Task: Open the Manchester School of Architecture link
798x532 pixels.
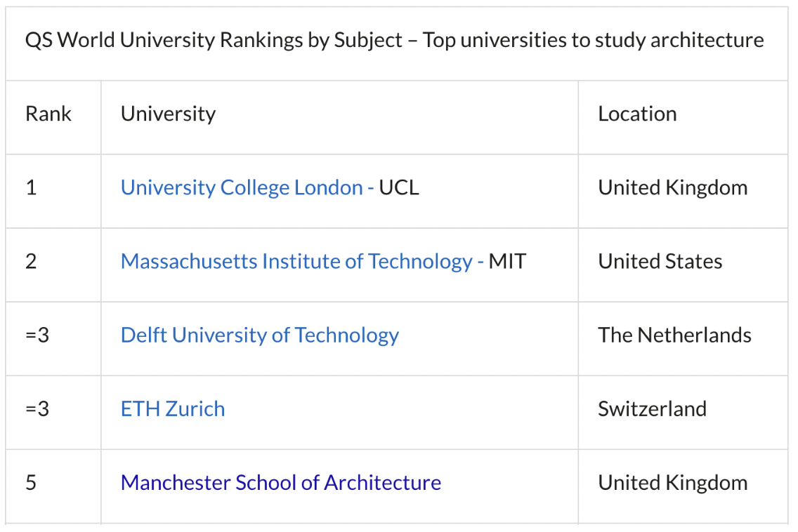Action: pyautogui.click(x=281, y=483)
